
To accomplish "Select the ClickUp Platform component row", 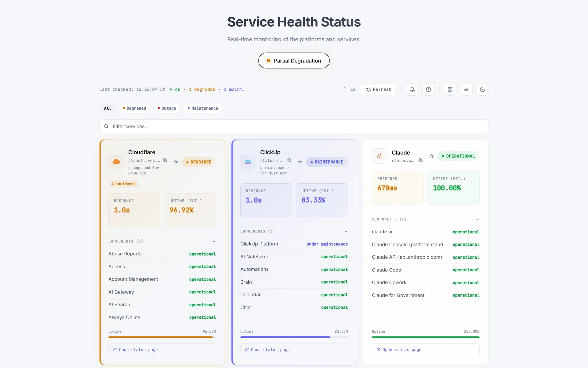I will pyautogui.click(x=294, y=244).
